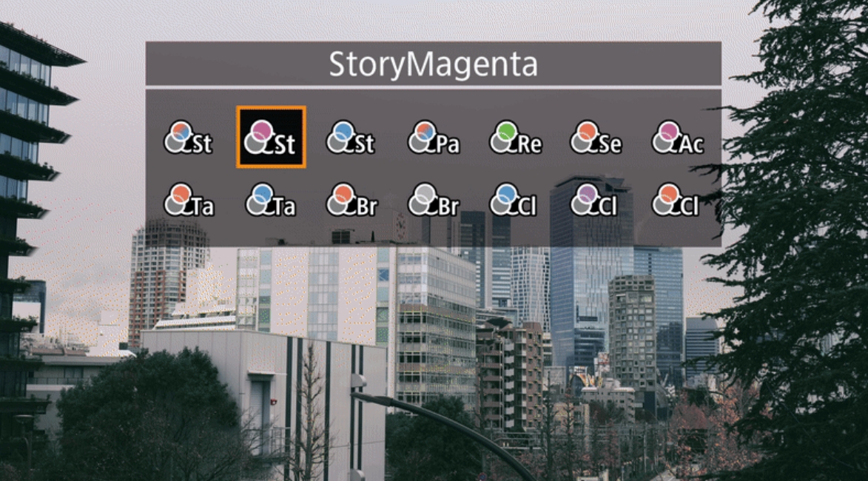868x481 pixels.
Task: Choose the purple Cl filter icon
Action: click(x=594, y=200)
